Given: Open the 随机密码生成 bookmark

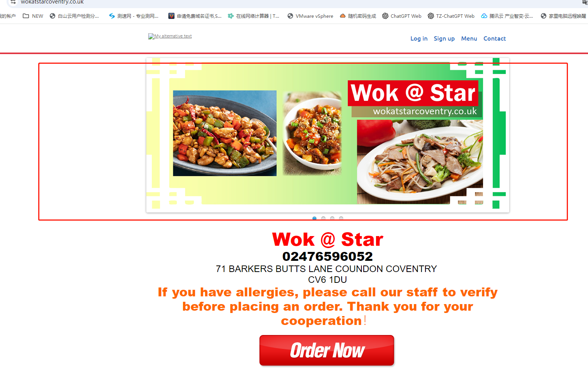Looking at the screenshot, I should 358,16.
